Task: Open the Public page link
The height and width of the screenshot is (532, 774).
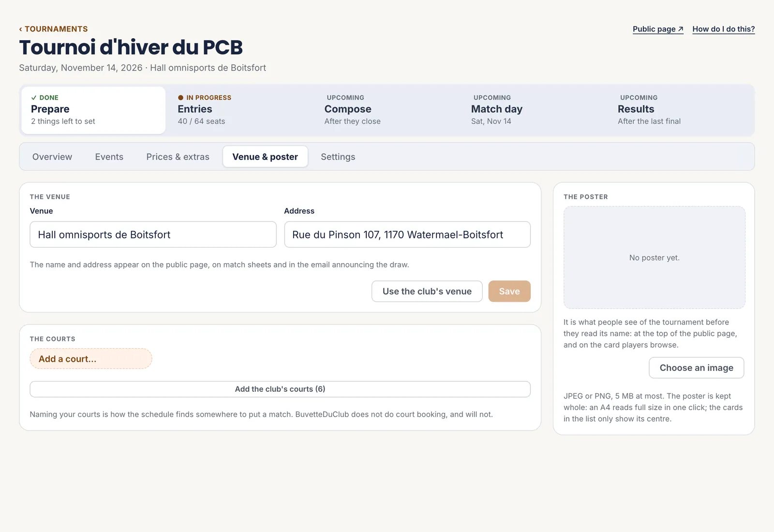Action: [x=658, y=29]
